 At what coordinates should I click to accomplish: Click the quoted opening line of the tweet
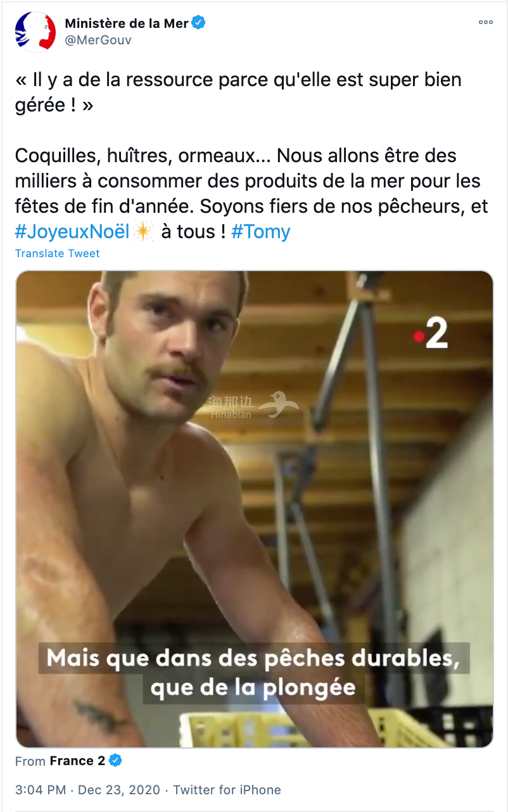(x=238, y=92)
